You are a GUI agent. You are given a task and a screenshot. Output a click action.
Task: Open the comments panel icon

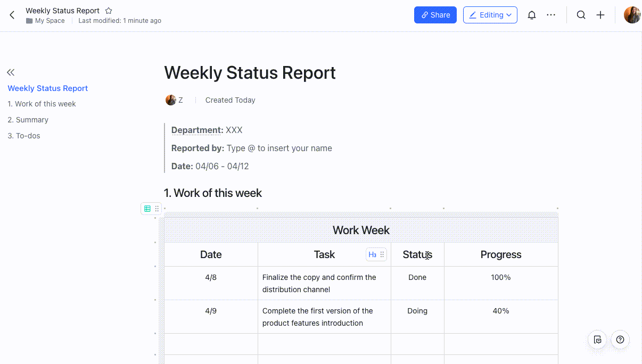point(597,340)
